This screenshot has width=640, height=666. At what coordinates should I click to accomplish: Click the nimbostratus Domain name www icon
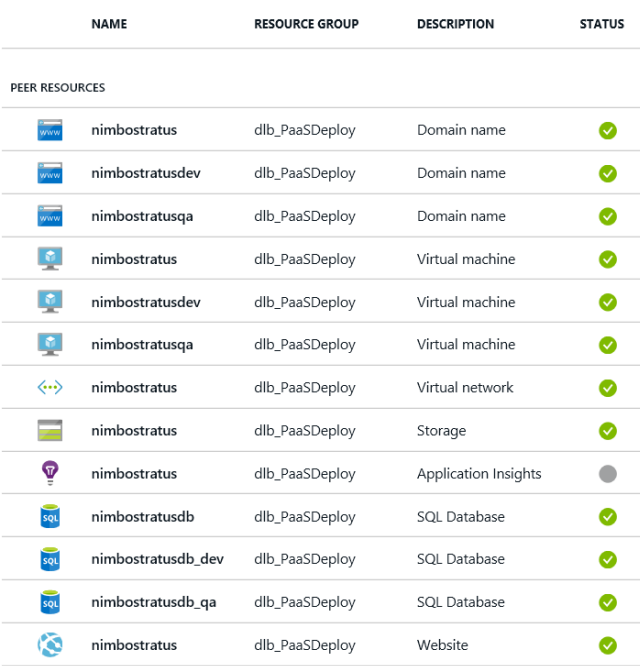point(50,130)
